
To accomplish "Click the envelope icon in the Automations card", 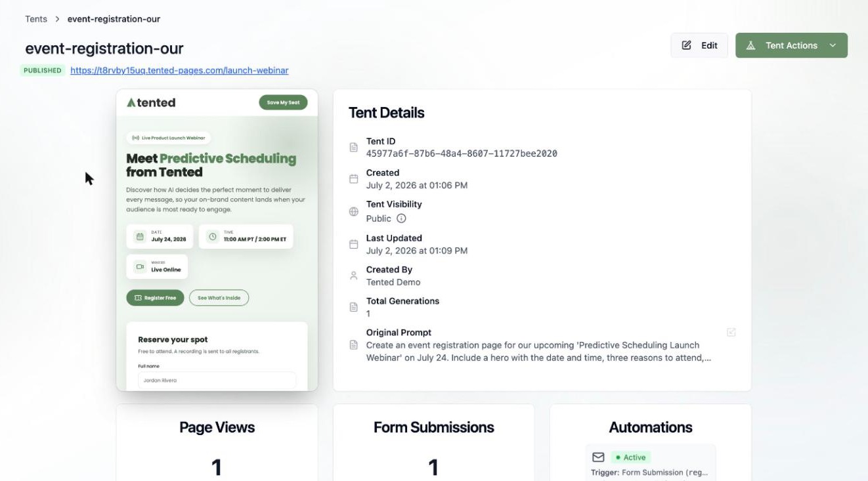I will click(598, 457).
